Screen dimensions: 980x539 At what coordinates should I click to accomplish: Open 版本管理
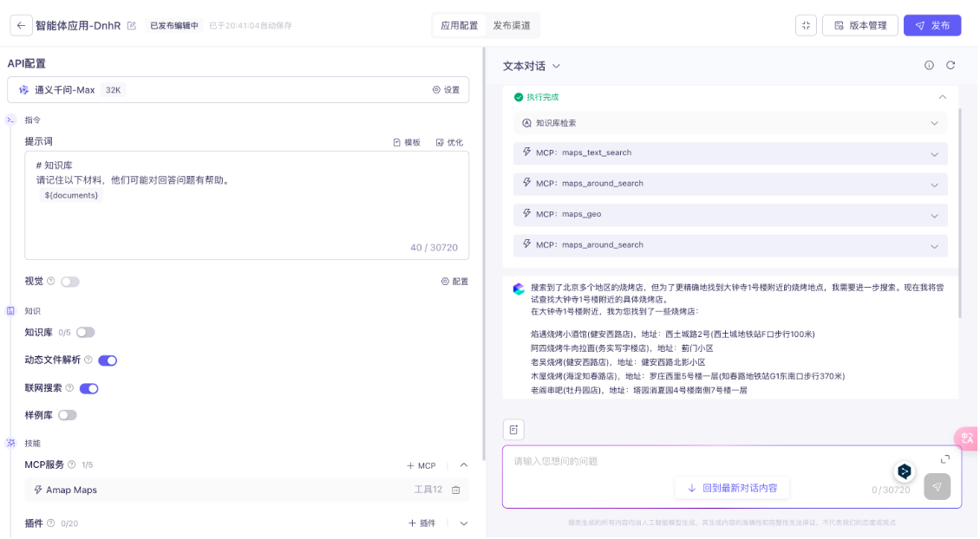(860, 26)
